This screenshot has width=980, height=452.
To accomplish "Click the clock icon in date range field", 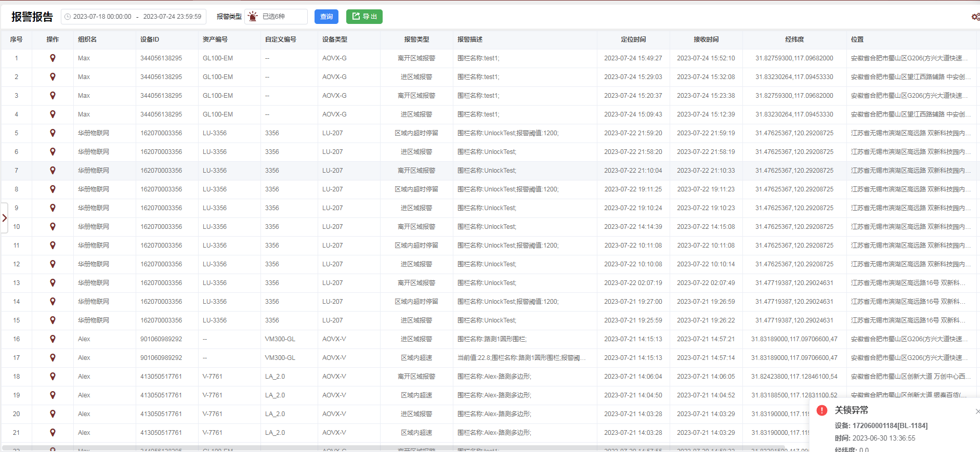I will point(68,17).
